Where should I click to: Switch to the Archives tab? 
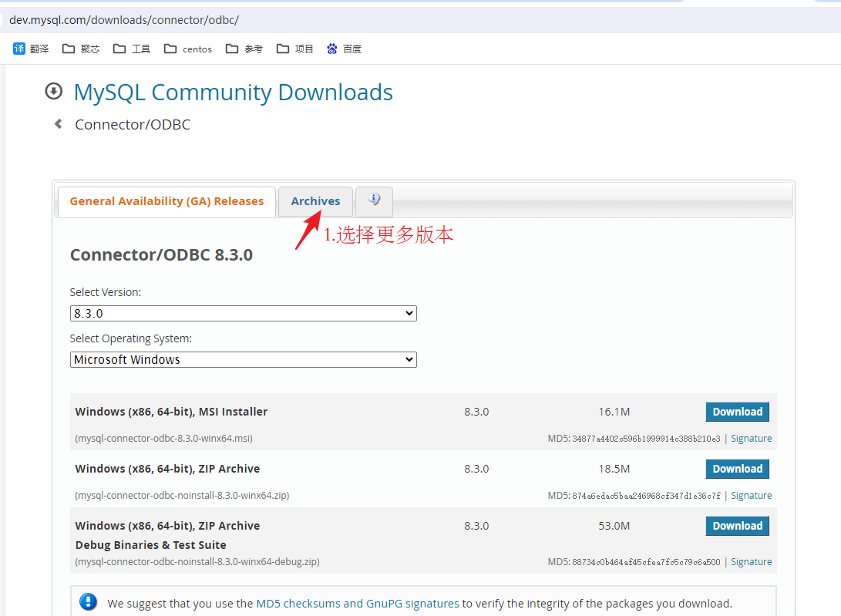click(315, 201)
